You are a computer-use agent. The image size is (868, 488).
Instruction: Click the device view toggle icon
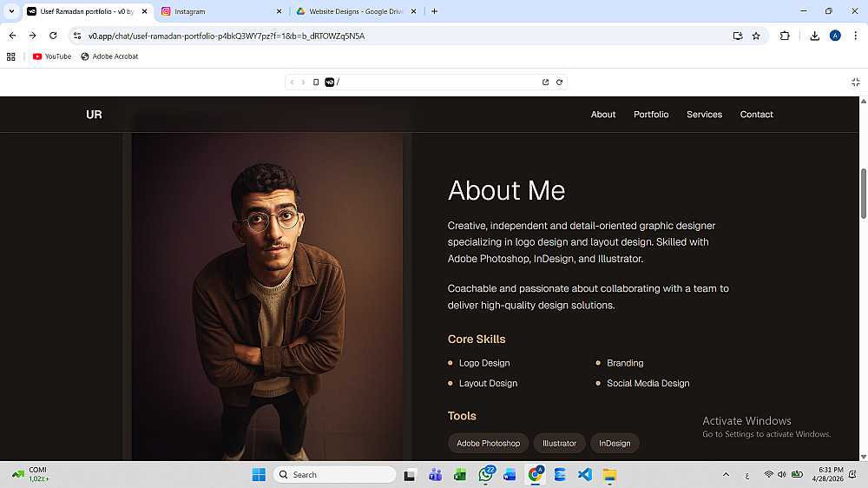pos(316,82)
